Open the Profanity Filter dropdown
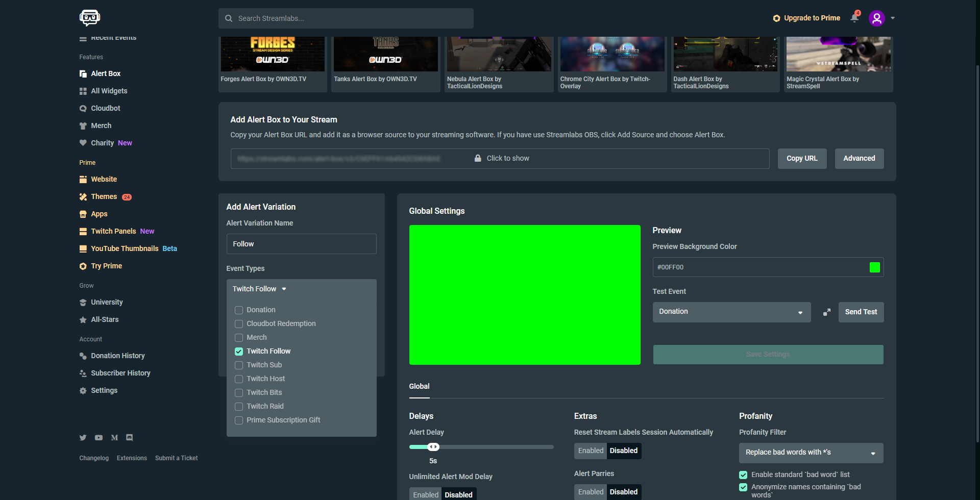Viewport: 980px width, 500px height. point(811,453)
